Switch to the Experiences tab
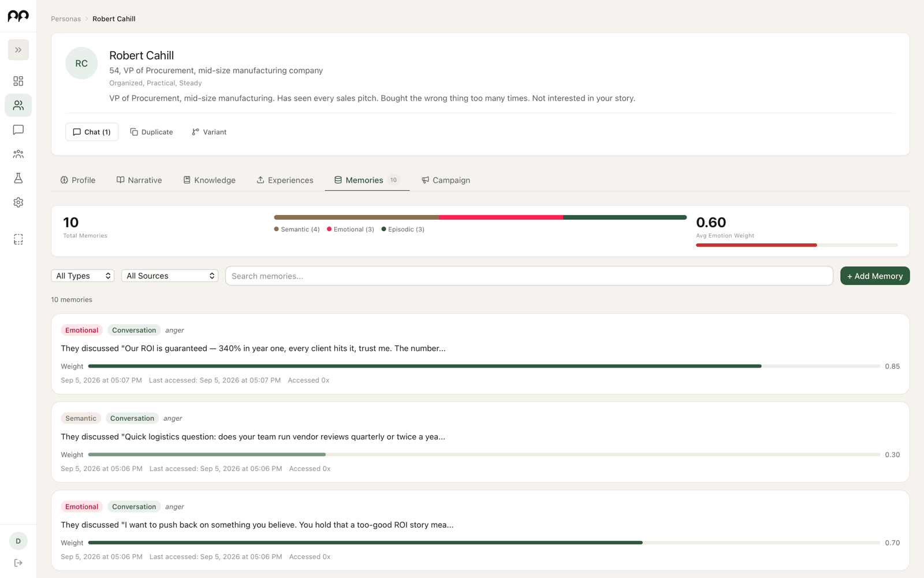 pos(285,180)
